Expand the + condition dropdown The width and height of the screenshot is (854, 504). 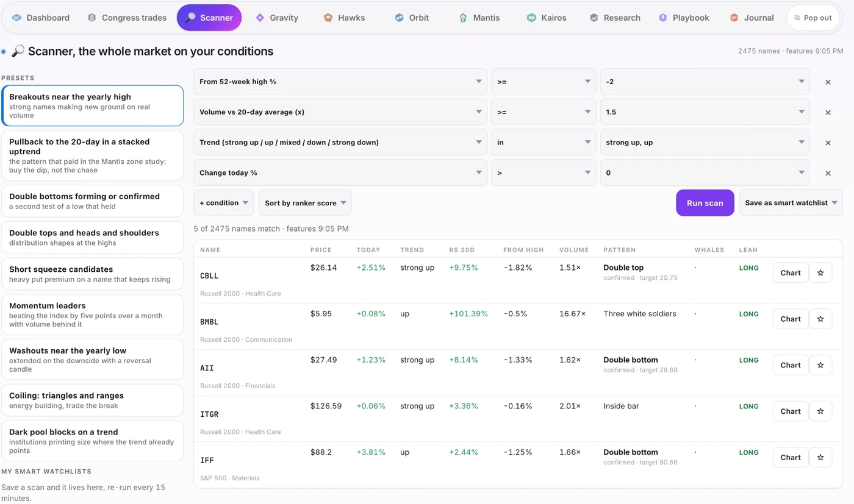[x=224, y=203]
